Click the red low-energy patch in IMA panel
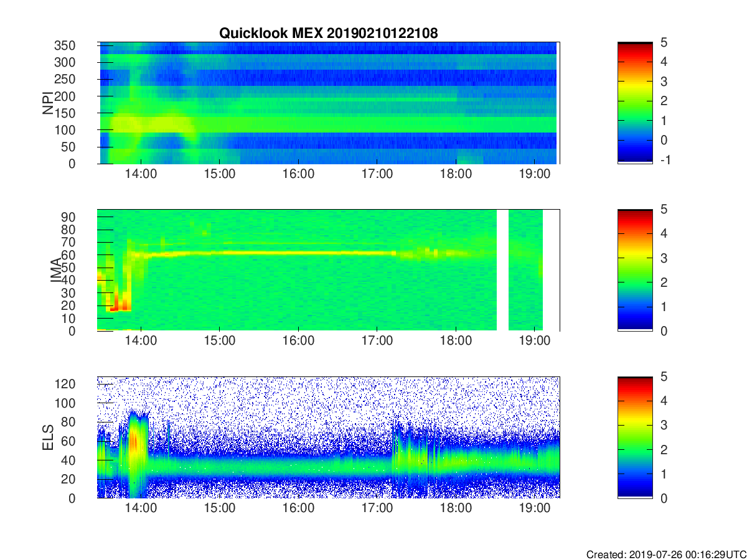Screen dimensions: 747x560 pyautogui.click(x=119, y=305)
